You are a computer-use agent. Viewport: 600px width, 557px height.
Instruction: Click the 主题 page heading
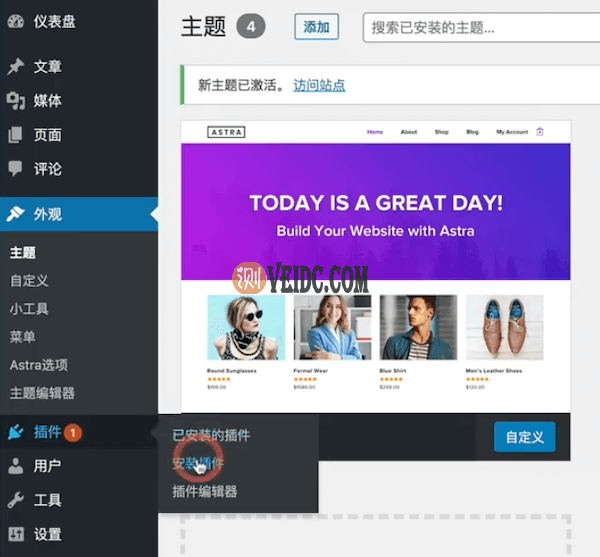click(203, 26)
